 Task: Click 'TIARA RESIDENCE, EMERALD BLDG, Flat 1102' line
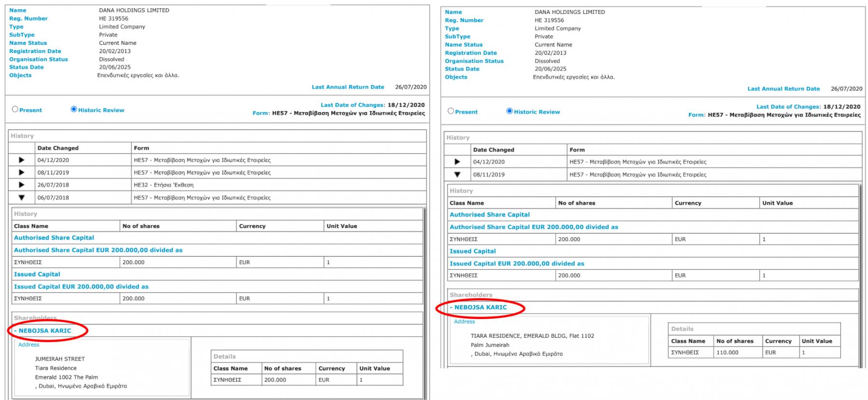[532, 336]
